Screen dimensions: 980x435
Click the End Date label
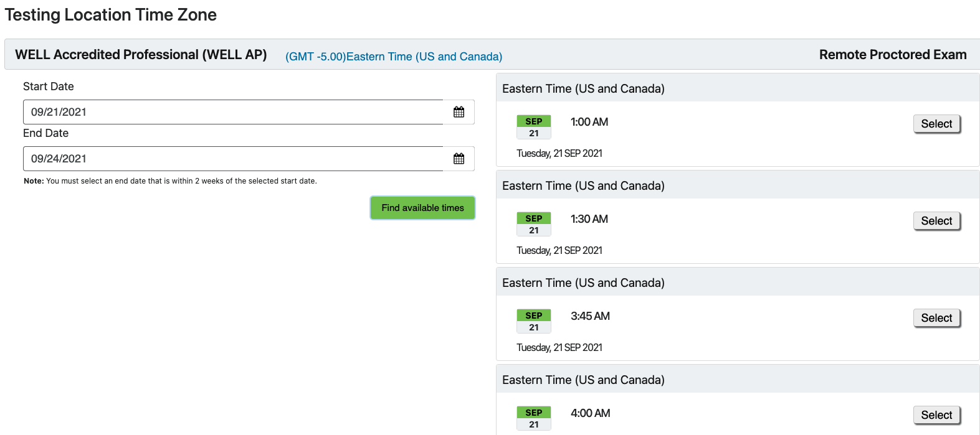46,133
